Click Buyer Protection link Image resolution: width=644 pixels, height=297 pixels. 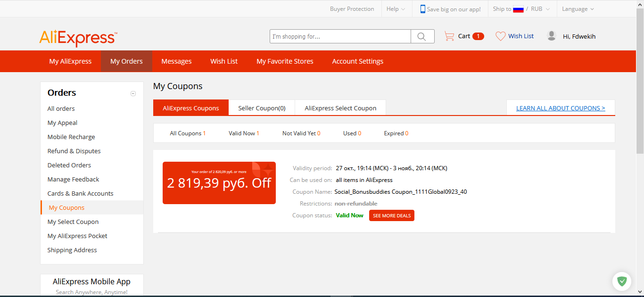click(352, 9)
